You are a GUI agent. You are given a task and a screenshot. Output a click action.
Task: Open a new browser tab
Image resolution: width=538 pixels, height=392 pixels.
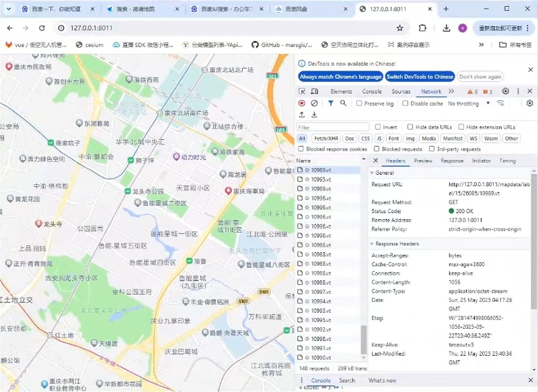[446, 9]
